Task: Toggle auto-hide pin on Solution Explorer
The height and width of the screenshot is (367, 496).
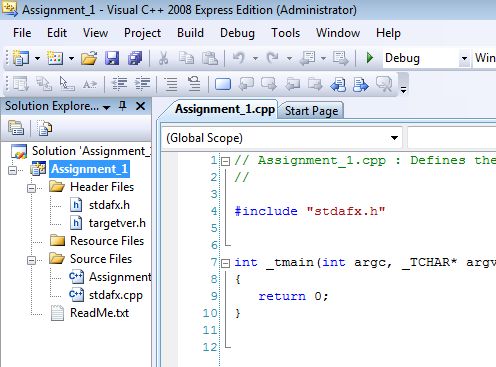Action: click(x=123, y=106)
